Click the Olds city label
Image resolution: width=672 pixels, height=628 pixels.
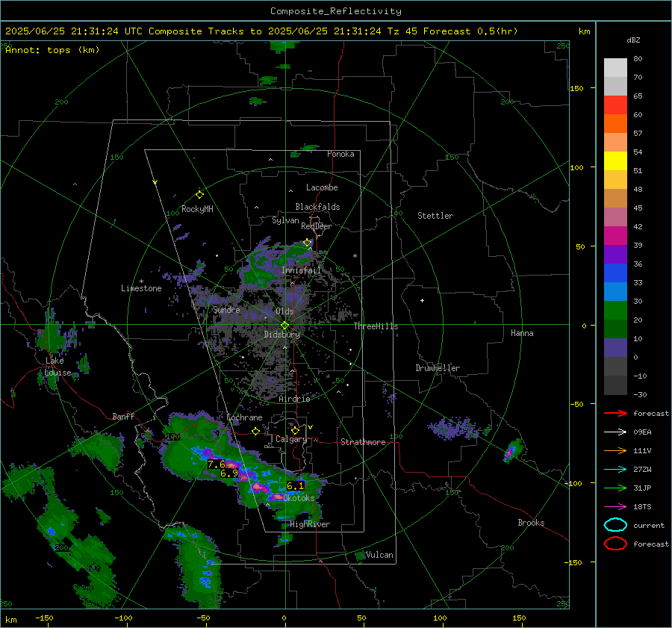point(284,311)
